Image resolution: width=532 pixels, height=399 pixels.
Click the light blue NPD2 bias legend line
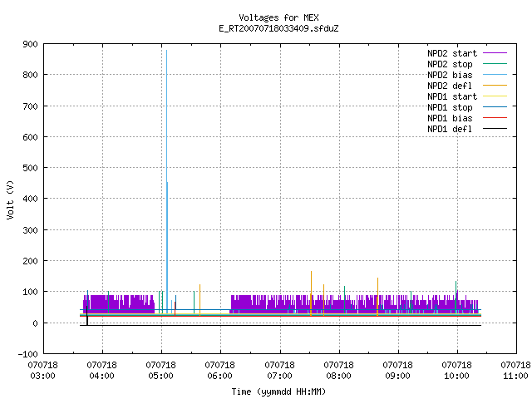495,75
